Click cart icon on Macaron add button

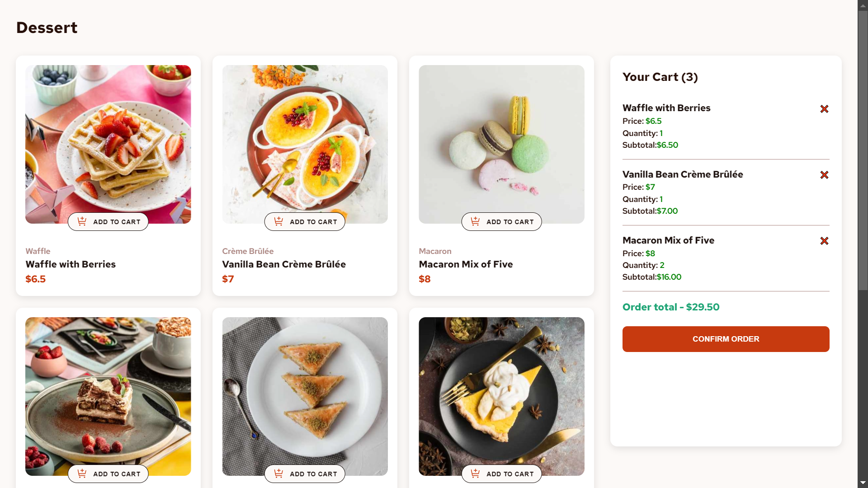coord(475,221)
